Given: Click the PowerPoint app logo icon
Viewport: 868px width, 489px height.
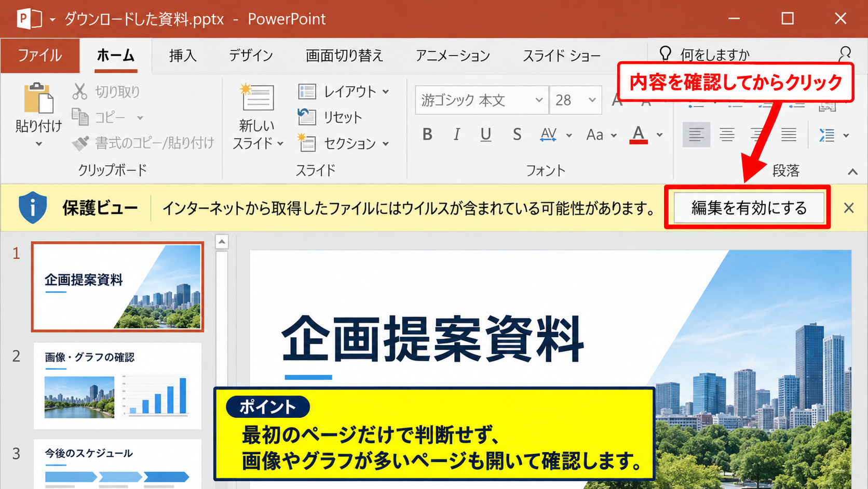Looking at the screenshot, I should coord(29,19).
